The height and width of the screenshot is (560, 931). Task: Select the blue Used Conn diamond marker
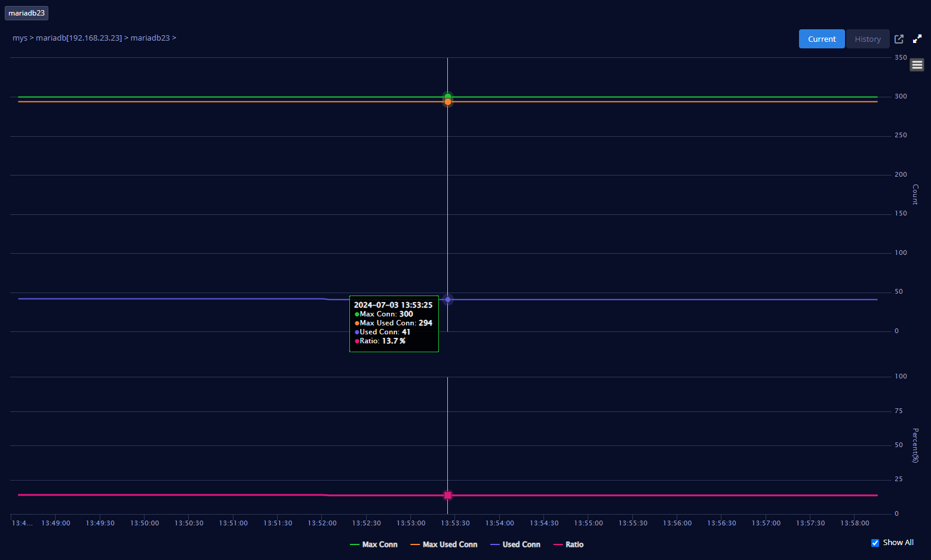click(448, 300)
